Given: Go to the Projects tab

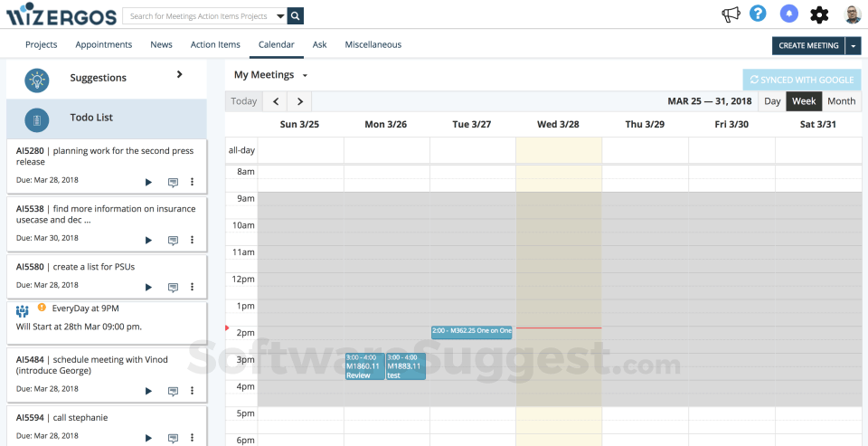Looking at the screenshot, I should click(42, 44).
